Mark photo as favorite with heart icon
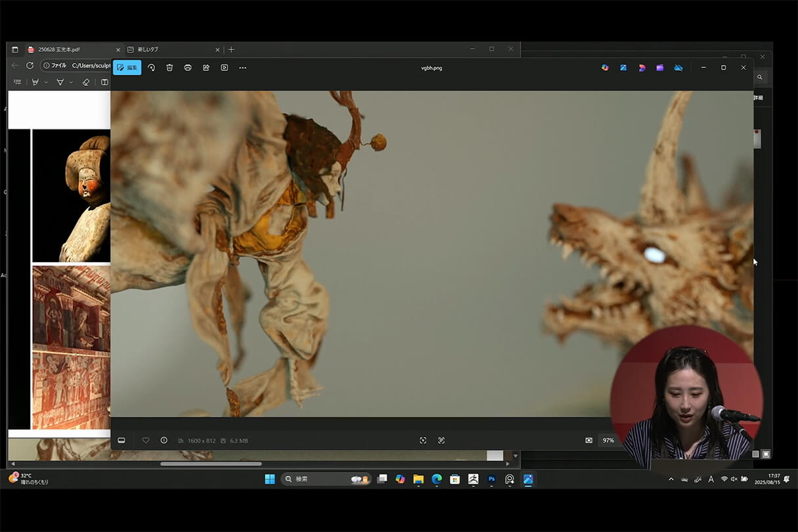The width and height of the screenshot is (798, 532). [x=146, y=440]
